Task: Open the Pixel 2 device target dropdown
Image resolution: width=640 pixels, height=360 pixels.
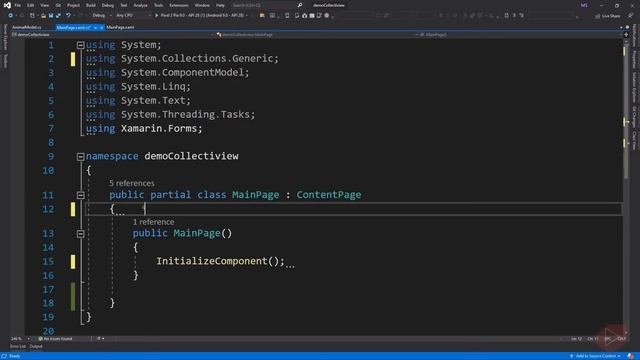Action: click(204, 16)
